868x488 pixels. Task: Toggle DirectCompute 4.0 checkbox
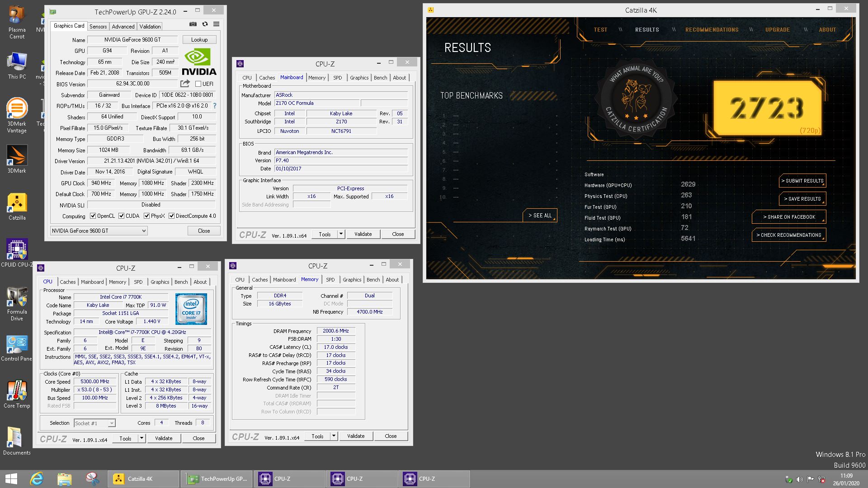point(171,216)
